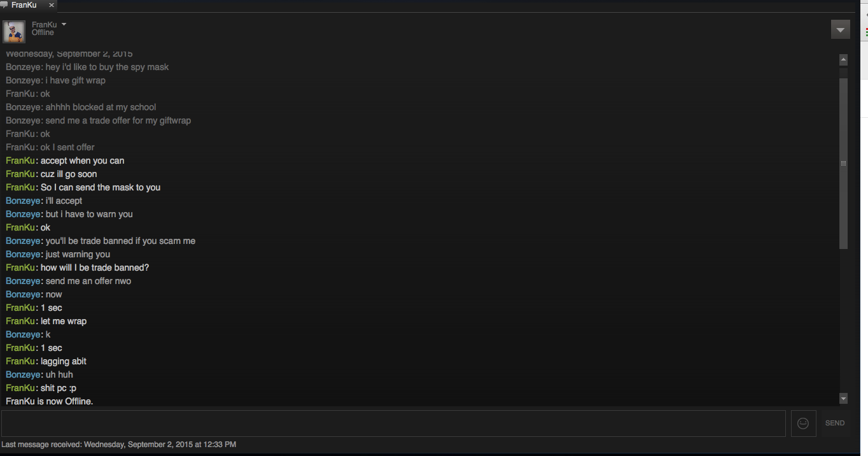The width and height of the screenshot is (868, 456).
Task: Click the Bonzeye name beside "just warning you"
Action: (x=24, y=254)
